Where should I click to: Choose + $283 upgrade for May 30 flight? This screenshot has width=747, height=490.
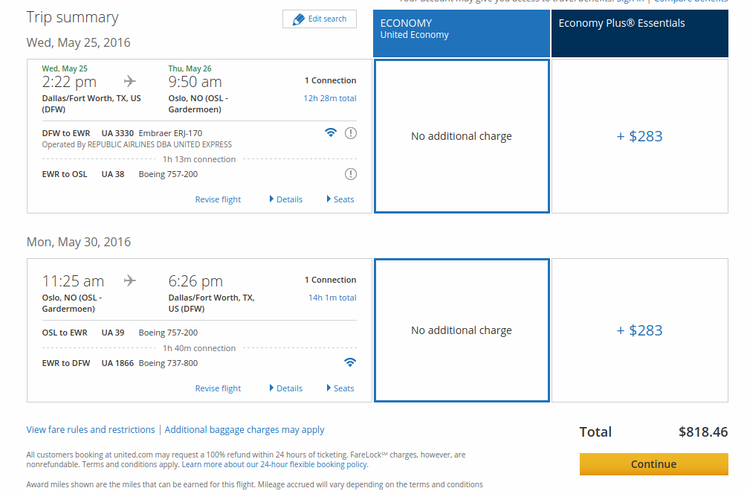point(640,330)
